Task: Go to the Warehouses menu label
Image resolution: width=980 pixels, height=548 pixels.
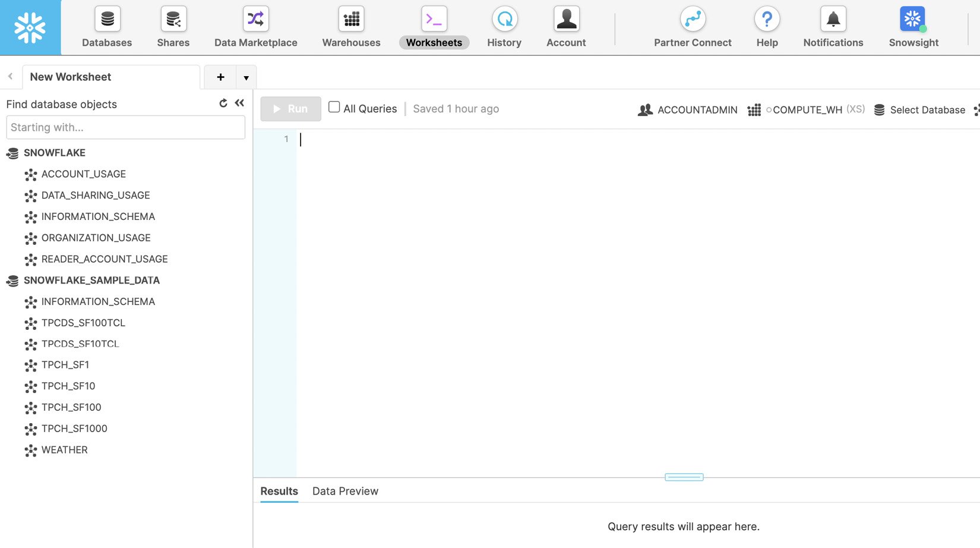Action: click(351, 43)
